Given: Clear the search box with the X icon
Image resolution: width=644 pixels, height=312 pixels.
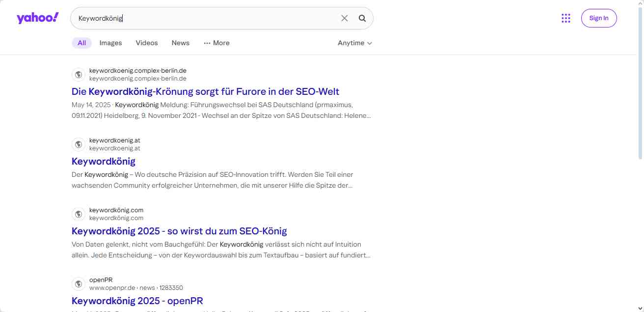Looking at the screenshot, I should [345, 18].
